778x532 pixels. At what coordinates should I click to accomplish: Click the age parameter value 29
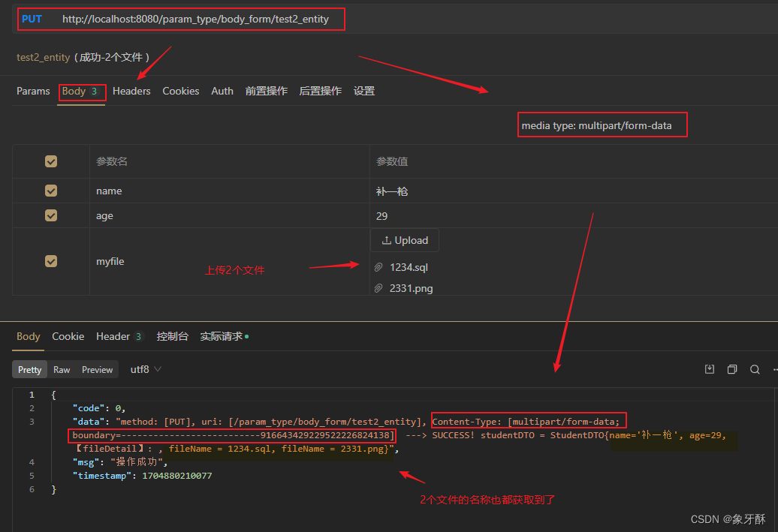pos(381,215)
